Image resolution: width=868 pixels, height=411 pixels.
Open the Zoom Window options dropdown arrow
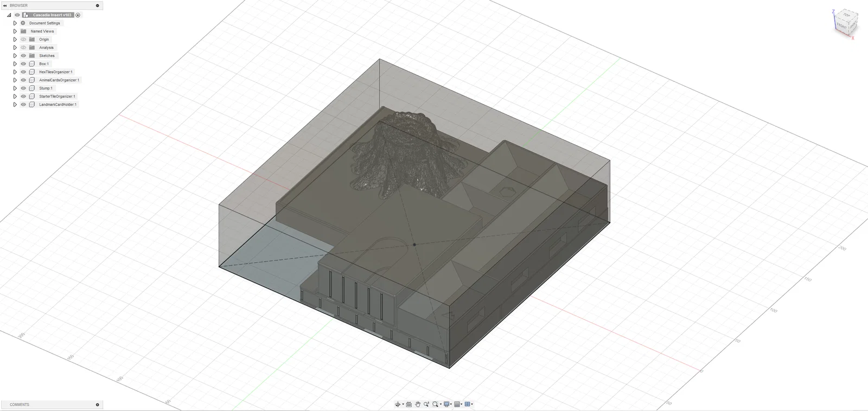[441, 404]
